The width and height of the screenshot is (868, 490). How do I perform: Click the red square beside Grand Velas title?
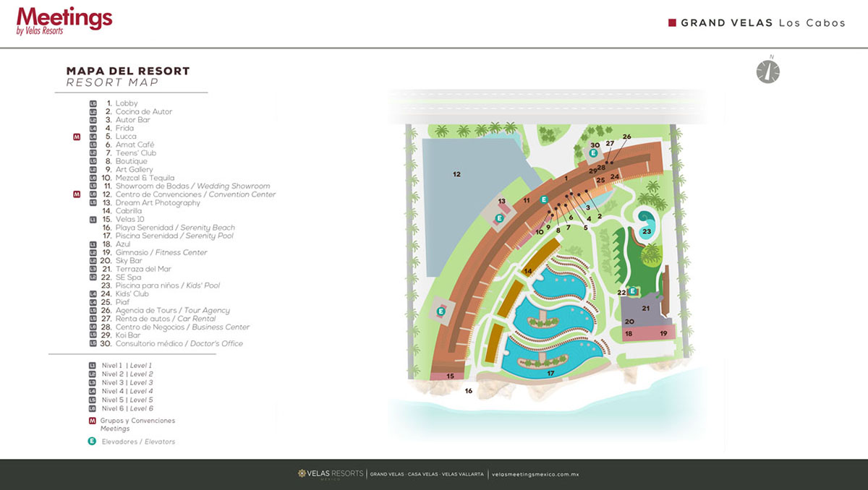coord(672,22)
